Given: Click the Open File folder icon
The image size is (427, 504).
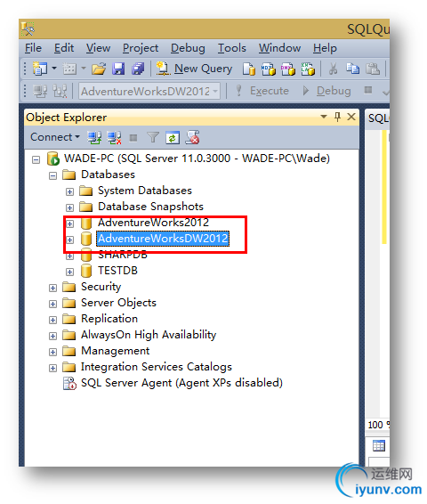Looking at the screenshot, I should pos(99,69).
